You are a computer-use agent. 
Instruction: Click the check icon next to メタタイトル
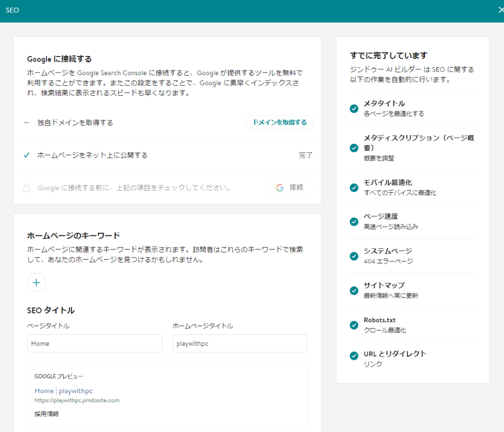[x=354, y=109]
